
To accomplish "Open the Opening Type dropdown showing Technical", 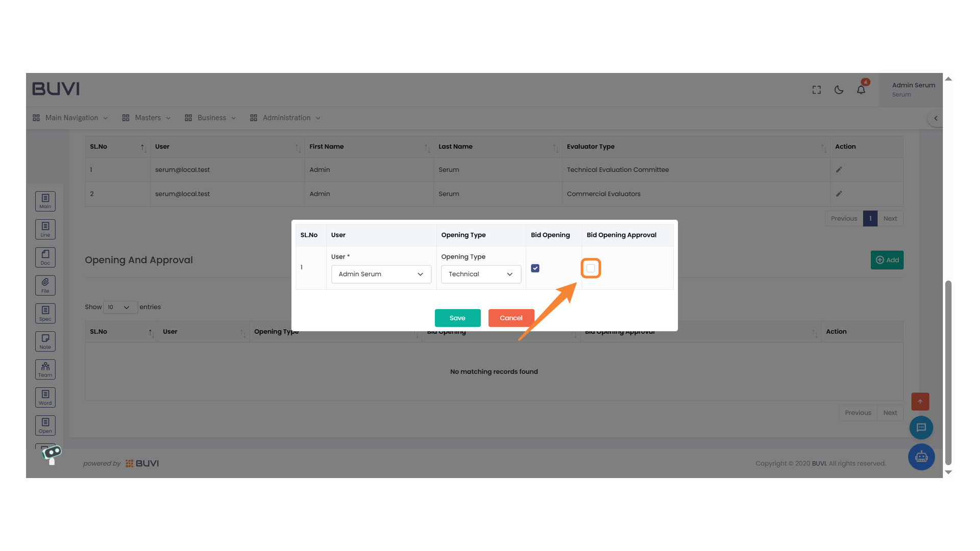I will 480,274.
